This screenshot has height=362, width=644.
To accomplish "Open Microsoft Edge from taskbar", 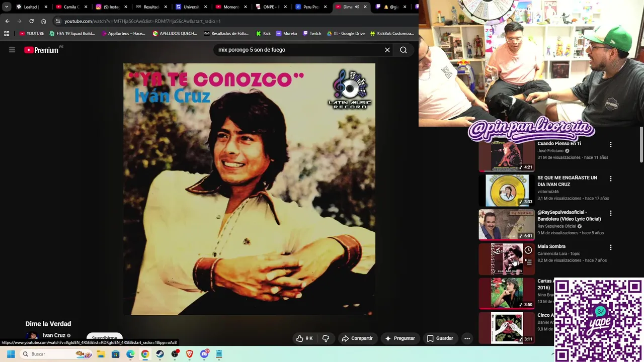I will pos(130,354).
